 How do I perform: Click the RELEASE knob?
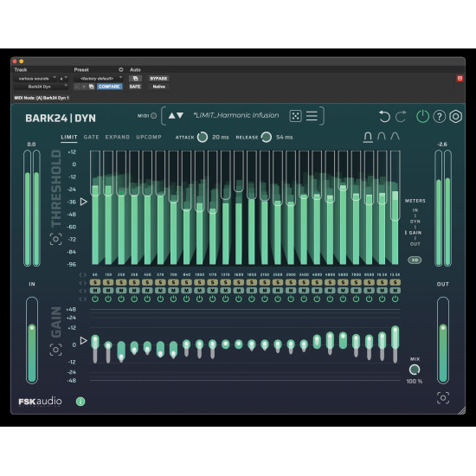[x=267, y=138]
